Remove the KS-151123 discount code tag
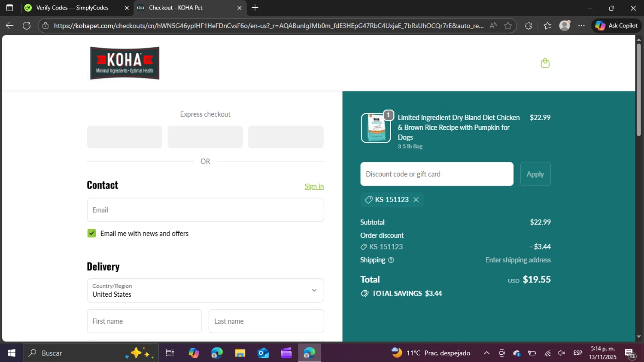 click(416, 200)
